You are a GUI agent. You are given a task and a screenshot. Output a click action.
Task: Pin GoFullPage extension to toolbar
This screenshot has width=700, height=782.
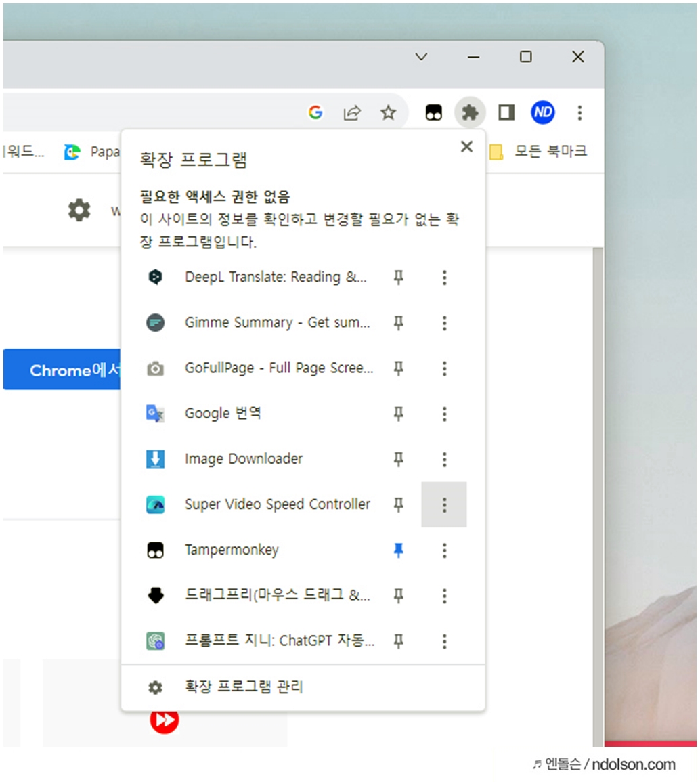pos(398,368)
